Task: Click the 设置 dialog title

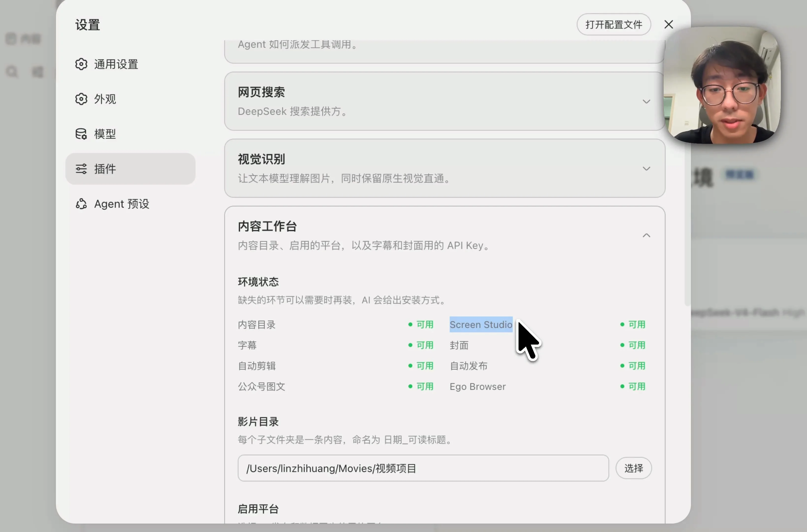Action: 87,25
